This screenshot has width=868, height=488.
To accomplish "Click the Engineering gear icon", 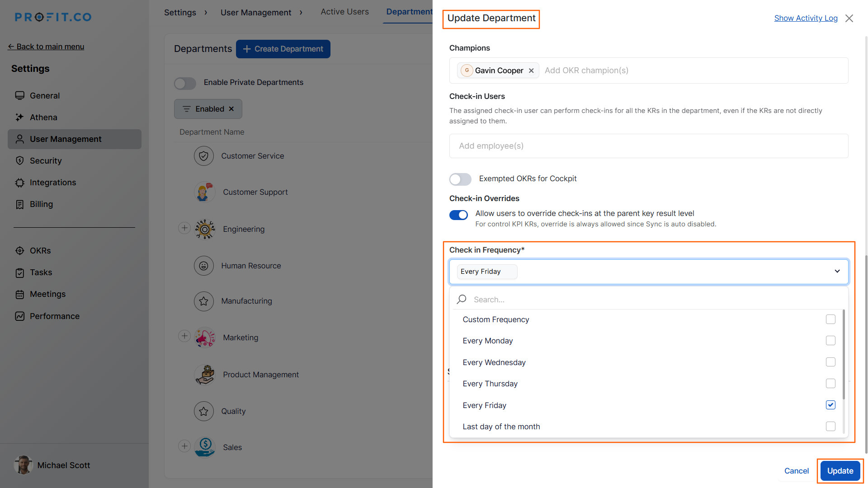I will (205, 229).
